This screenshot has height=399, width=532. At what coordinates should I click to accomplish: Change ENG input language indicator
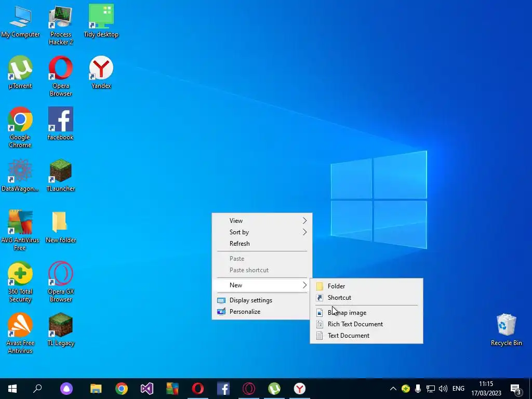click(458, 389)
